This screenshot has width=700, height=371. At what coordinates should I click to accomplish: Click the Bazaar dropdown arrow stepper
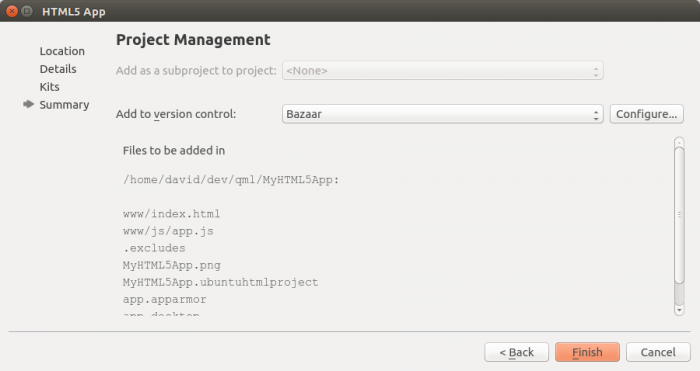[596, 114]
